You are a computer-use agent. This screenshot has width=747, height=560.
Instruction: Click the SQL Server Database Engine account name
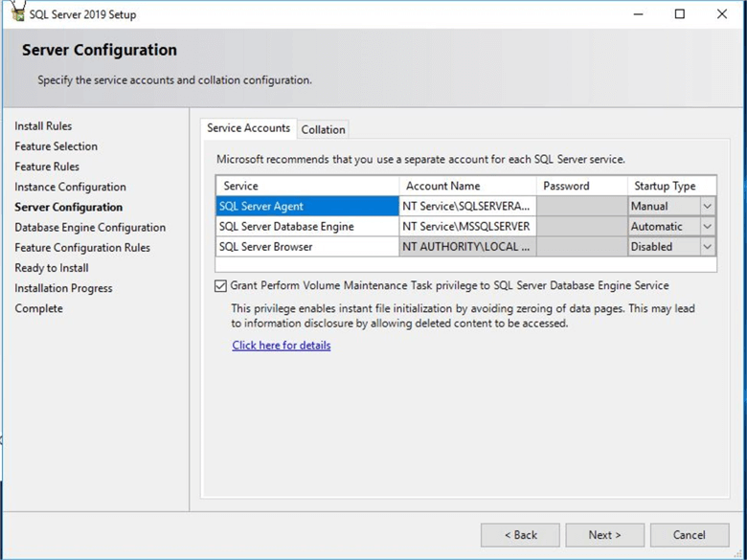click(x=466, y=227)
